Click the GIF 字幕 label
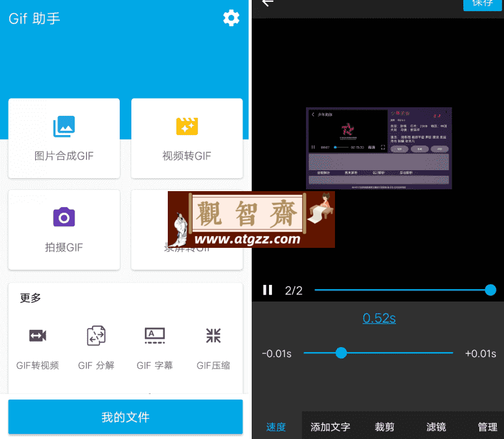Viewport: 504px width, 439px height. (x=155, y=366)
